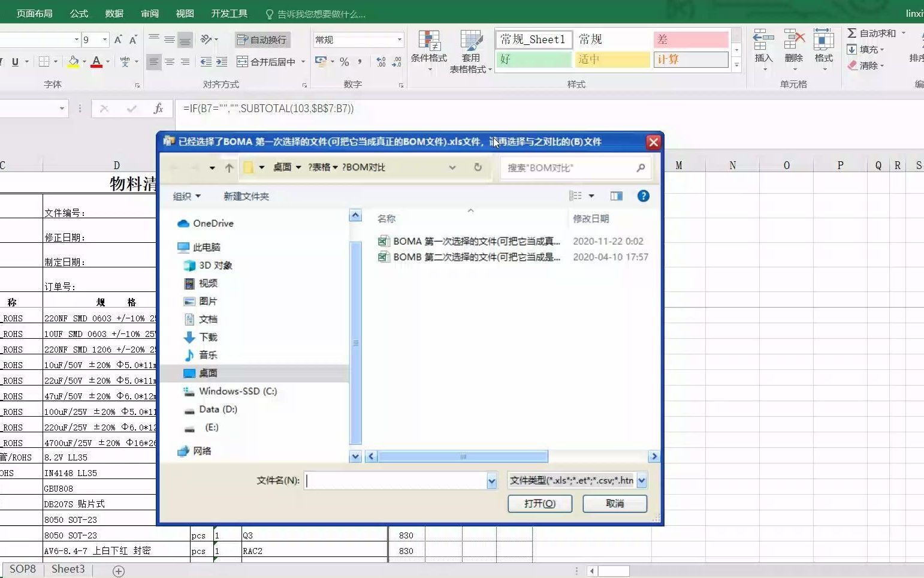Open the 组织 menu in dialog
Viewport: 924px width, 578px height.
pos(186,196)
